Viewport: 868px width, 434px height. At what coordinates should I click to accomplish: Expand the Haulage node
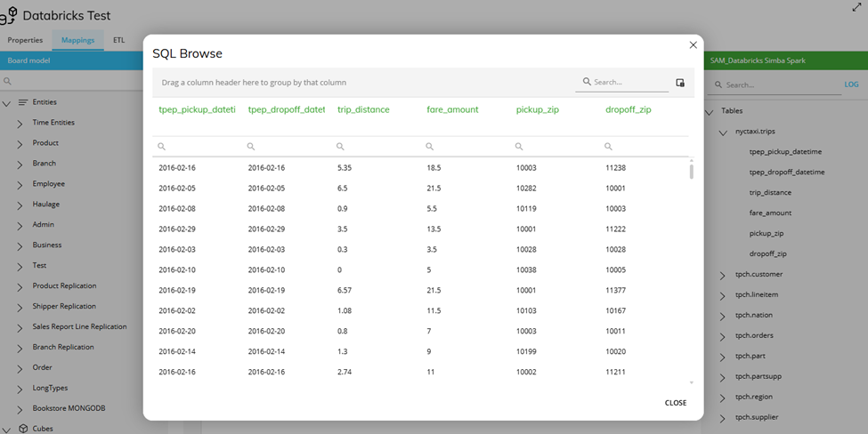(x=20, y=205)
